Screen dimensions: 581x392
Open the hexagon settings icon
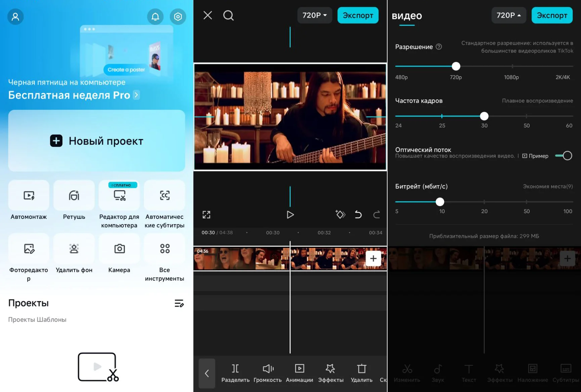click(x=178, y=16)
